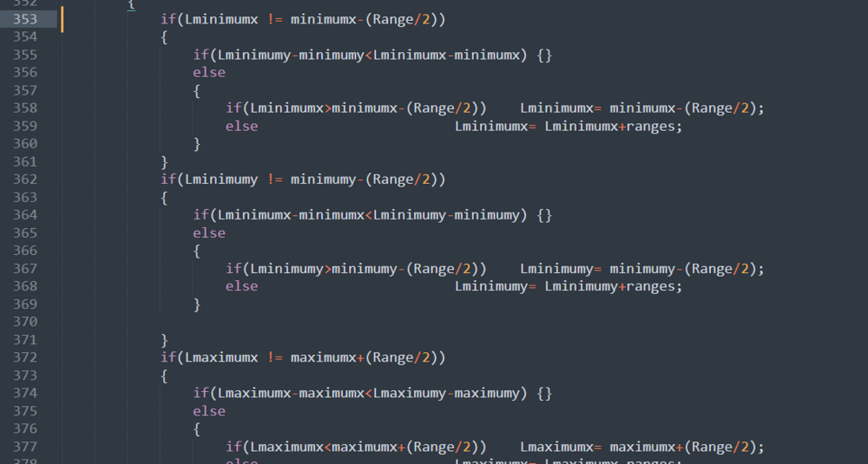868x464 pixels.
Task: Click the 'else' keyword on line 368
Action: click(242, 286)
